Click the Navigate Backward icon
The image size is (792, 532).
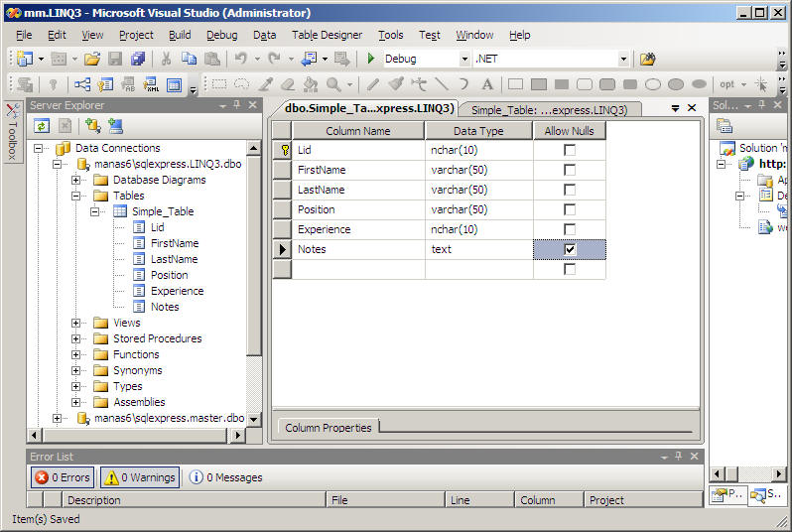pyautogui.click(x=308, y=59)
